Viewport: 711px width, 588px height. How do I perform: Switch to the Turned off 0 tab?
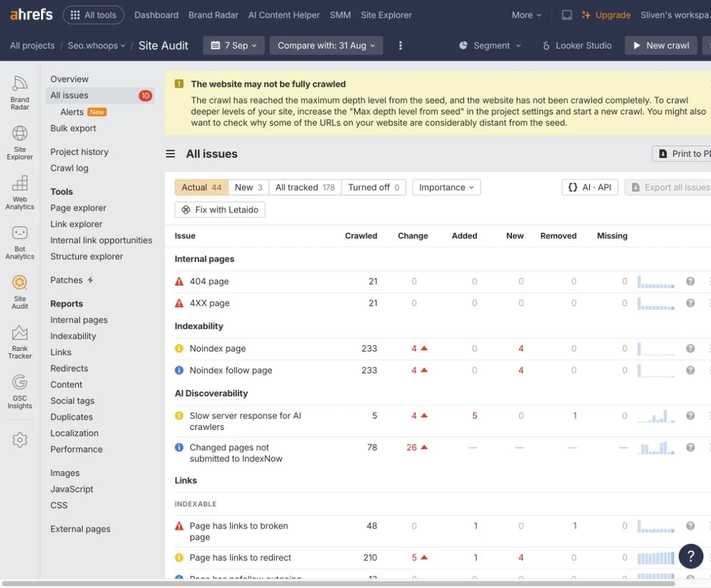tap(374, 187)
